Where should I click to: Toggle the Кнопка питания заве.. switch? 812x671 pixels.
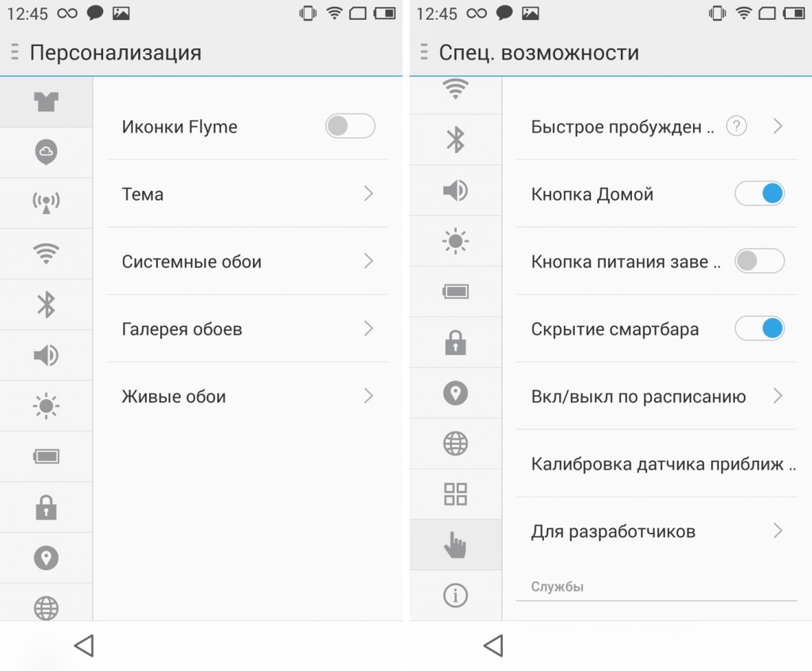pyautogui.click(x=759, y=261)
